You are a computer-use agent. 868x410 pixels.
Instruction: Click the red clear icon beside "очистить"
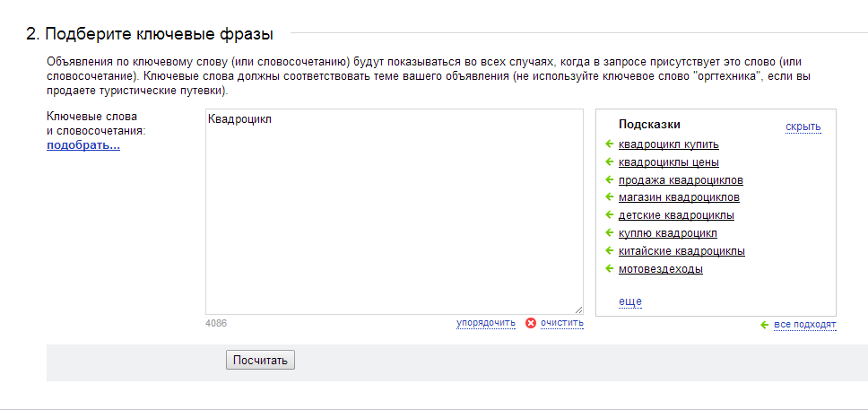(531, 323)
